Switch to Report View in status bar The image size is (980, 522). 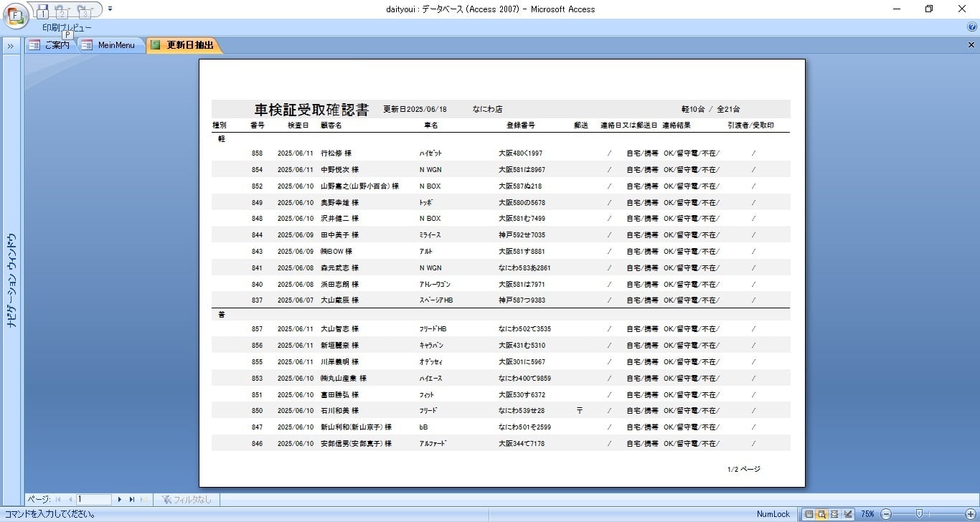coord(809,514)
